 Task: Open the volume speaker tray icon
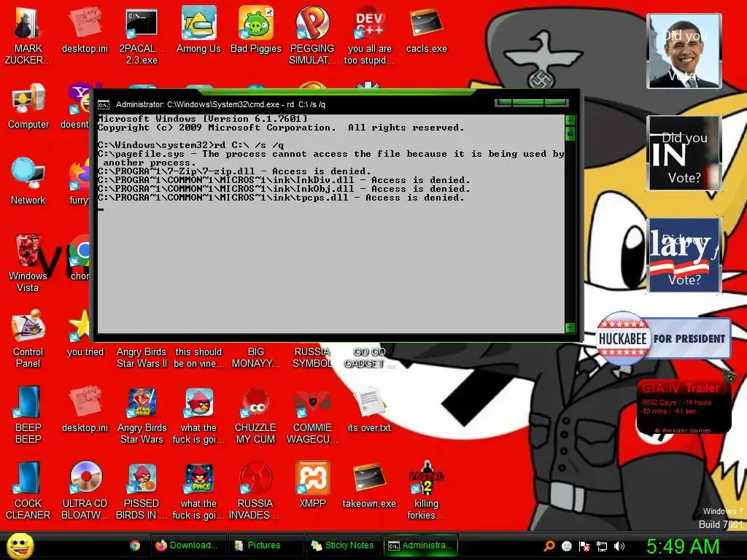(619, 546)
